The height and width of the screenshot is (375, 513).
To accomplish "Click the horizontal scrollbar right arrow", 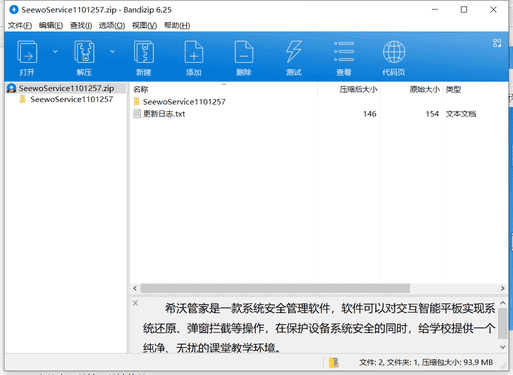I will [502, 288].
